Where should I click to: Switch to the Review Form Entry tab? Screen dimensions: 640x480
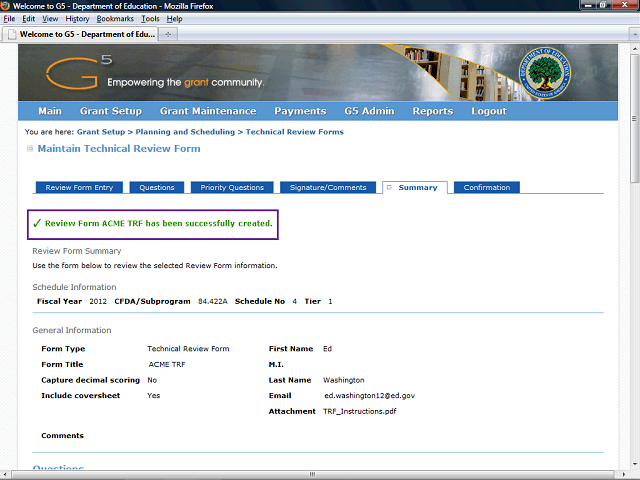pos(79,187)
